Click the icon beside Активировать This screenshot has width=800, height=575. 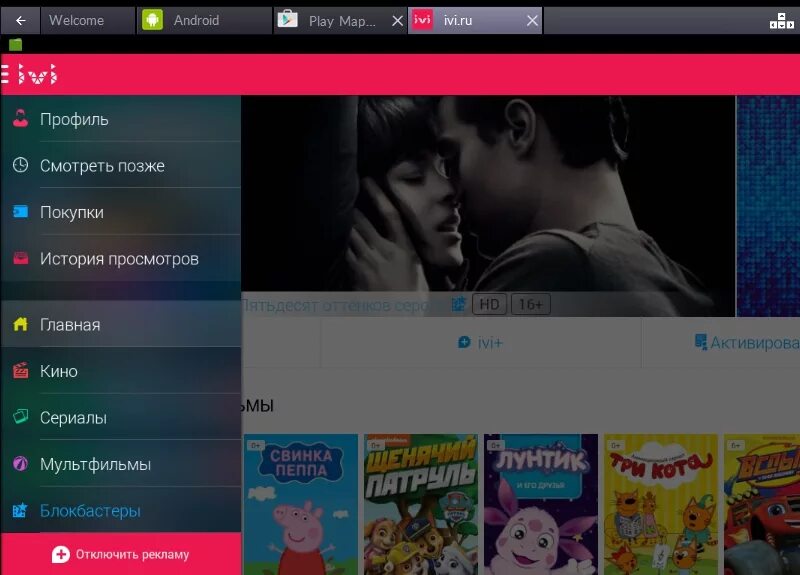701,342
